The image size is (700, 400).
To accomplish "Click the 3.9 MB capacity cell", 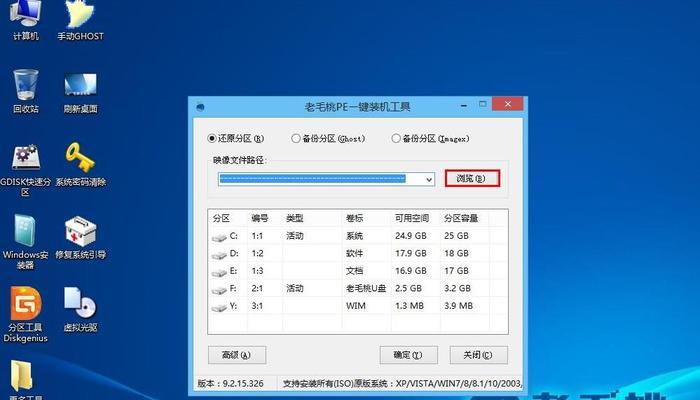I will [458, 306].
